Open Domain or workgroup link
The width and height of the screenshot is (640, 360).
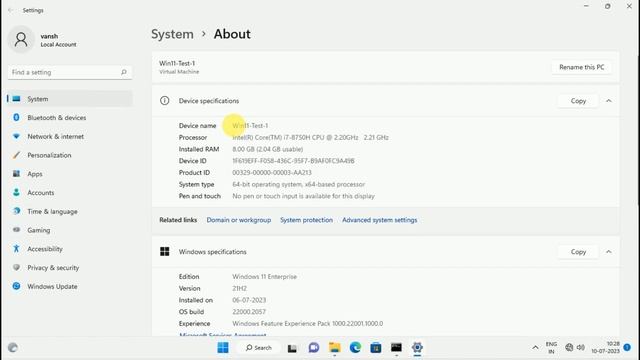pos(239,220)
